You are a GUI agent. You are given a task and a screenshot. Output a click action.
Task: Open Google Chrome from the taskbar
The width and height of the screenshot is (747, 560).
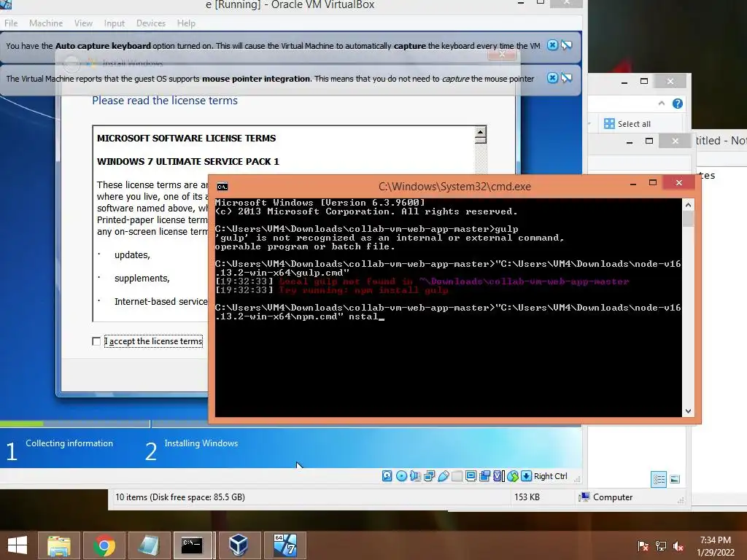click(x=104, y=545)
